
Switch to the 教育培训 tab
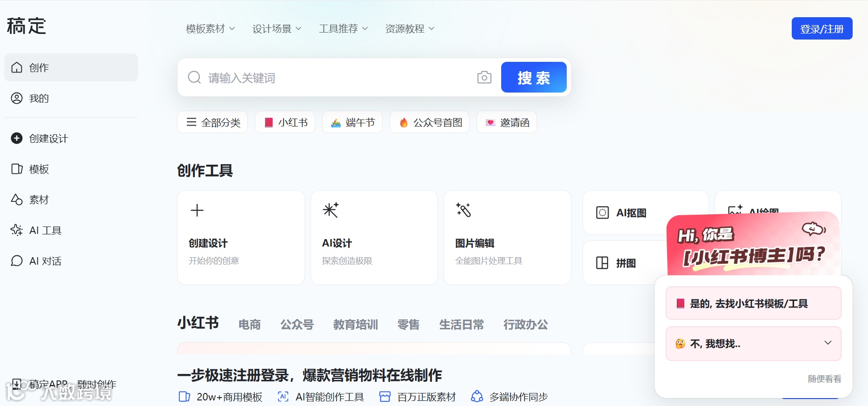coord(356,325)
